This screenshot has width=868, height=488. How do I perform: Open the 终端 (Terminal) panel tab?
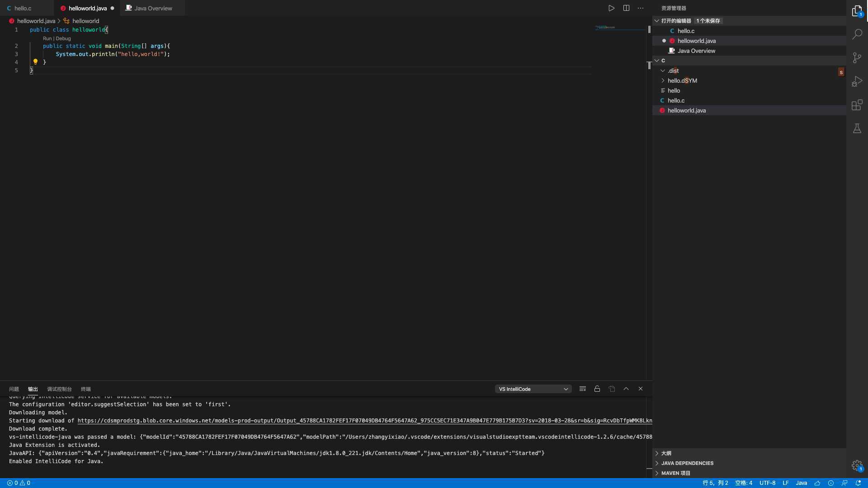pyautogui.click(x=86, y=389)
